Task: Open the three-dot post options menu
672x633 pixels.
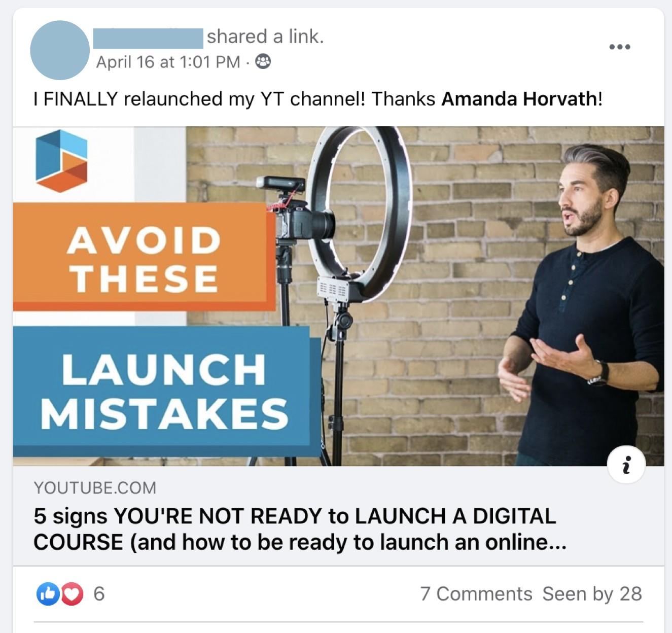Action: 620,47
